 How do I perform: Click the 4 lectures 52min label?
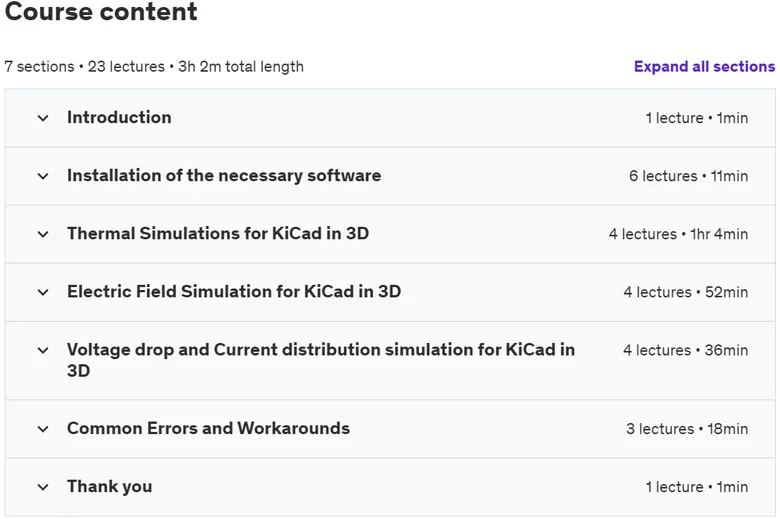coord(685,292)
